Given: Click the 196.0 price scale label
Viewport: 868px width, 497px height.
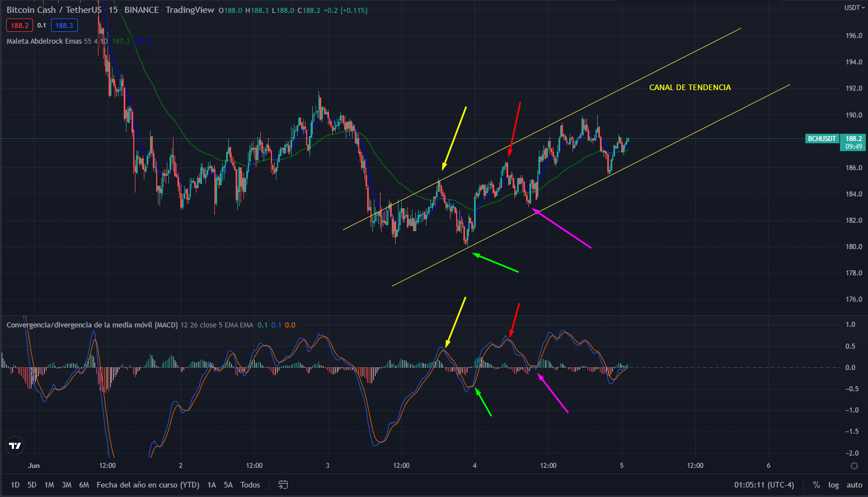Looking at the screenshot, I should tap(854, 36).
